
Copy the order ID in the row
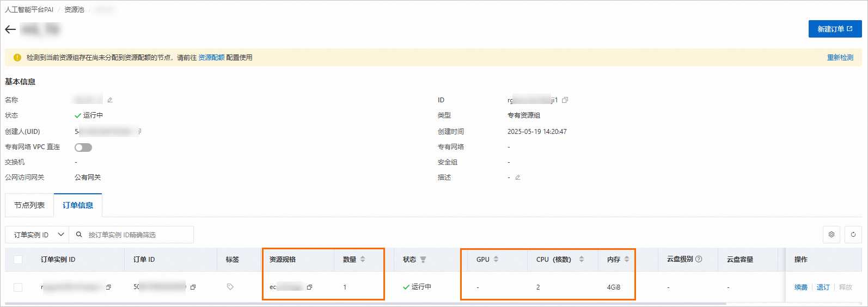point(193,287)
